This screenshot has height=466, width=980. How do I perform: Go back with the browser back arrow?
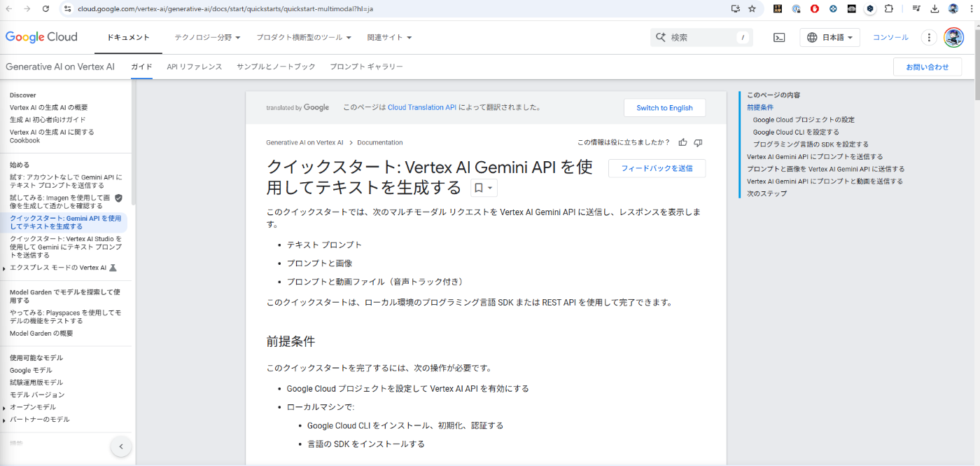(x=9, y=8)
